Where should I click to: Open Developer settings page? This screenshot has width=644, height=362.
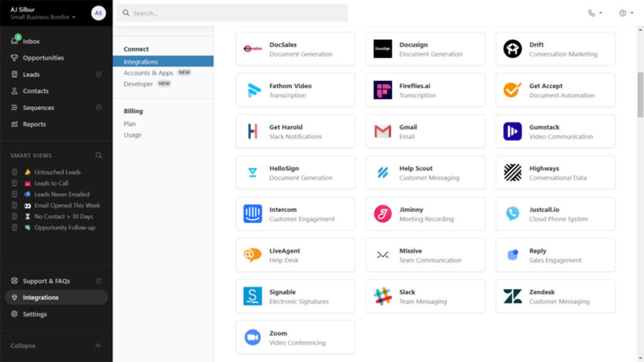click(138, 84)
